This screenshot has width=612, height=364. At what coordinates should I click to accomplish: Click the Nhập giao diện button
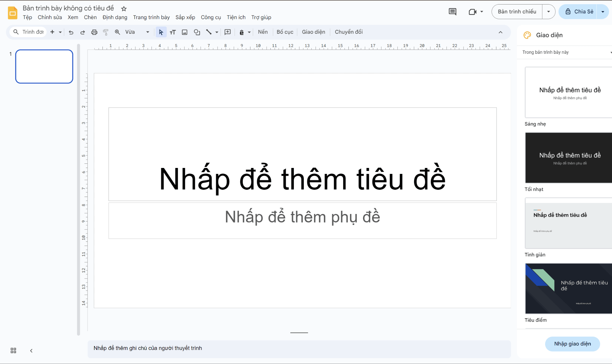[572, 344]
